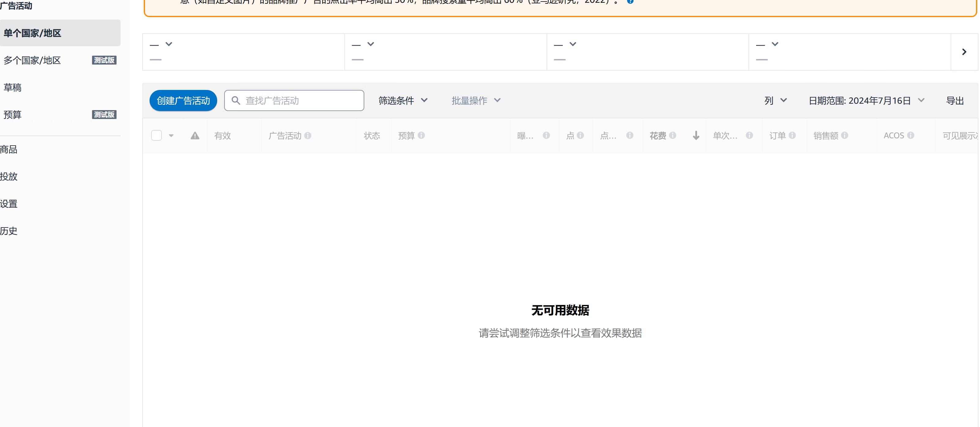Open 设置 section in sidebar
The height and width of the screenshot is (427, 980).
pos(9,204)
